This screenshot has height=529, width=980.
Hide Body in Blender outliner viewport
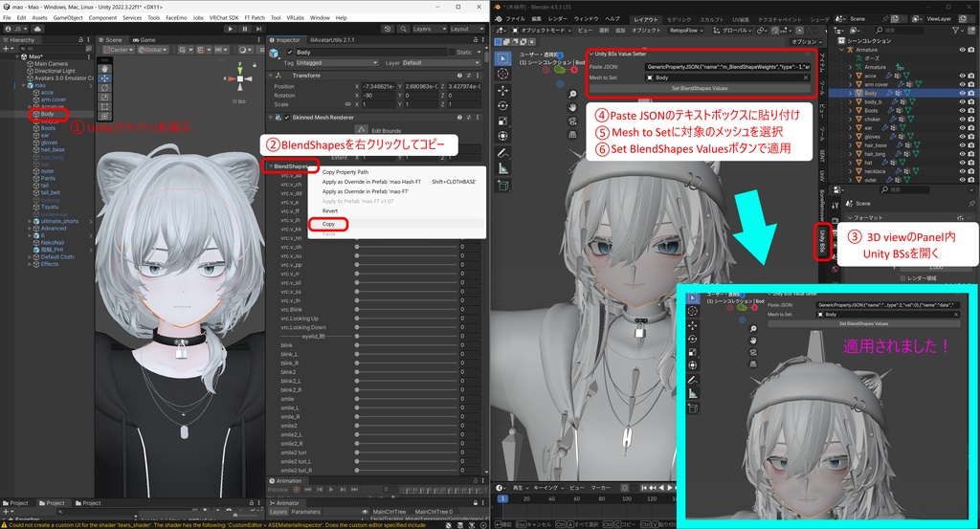[962, 93]
